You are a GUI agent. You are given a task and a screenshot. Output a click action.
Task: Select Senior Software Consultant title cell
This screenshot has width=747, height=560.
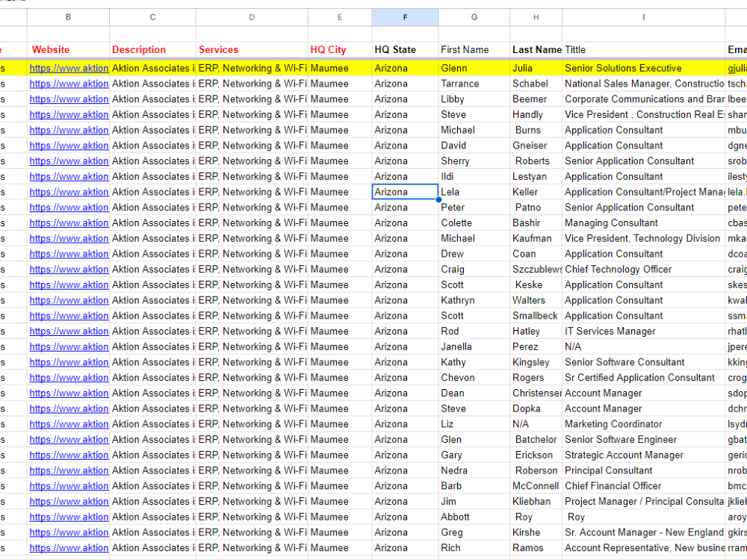click(x=644, y=362)
